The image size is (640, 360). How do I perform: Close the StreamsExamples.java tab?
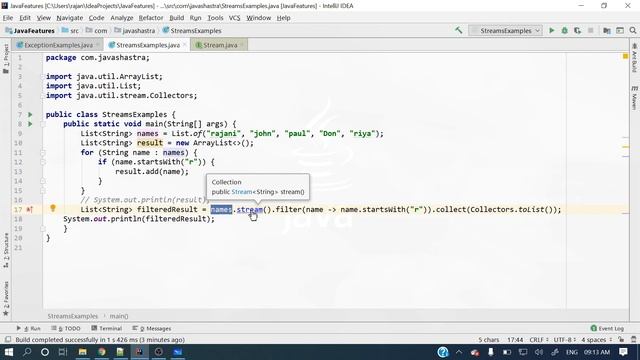point(184,44)
